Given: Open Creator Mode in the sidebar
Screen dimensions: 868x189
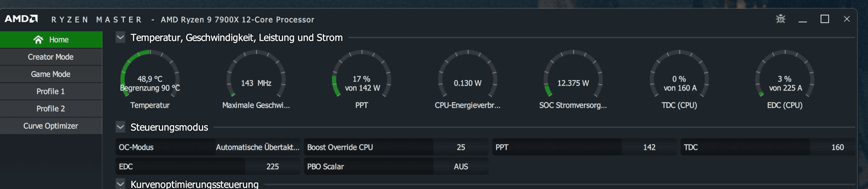Looking at the screenshot, I should (x=51, y=57).
